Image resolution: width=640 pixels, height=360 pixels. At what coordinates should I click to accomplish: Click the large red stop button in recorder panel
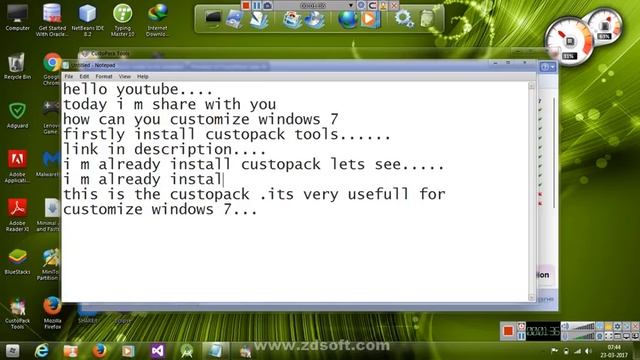508,331
